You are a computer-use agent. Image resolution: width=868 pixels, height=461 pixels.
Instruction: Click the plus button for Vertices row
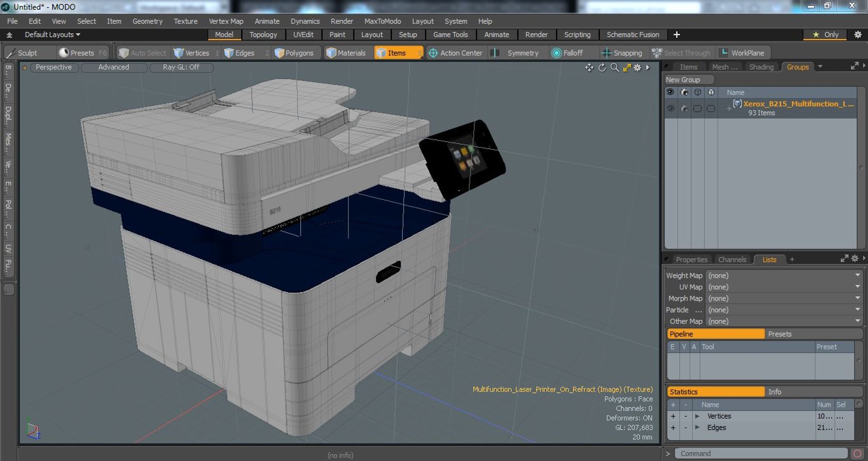tap(673, 416)
